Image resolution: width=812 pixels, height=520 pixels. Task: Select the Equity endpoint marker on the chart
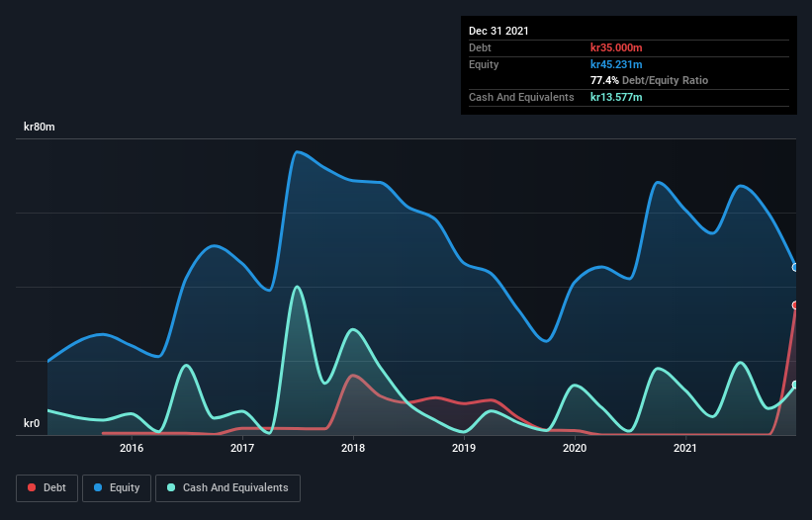coord(795,268)
